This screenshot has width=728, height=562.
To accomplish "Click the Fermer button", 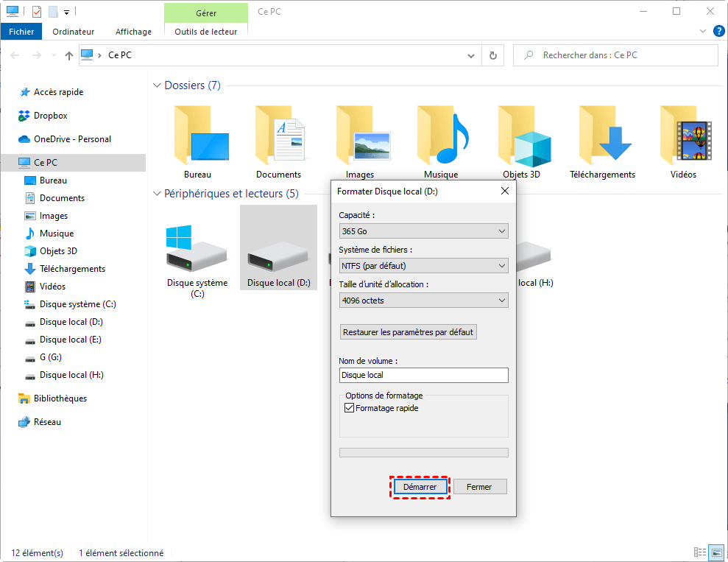I will coord(480,487).
